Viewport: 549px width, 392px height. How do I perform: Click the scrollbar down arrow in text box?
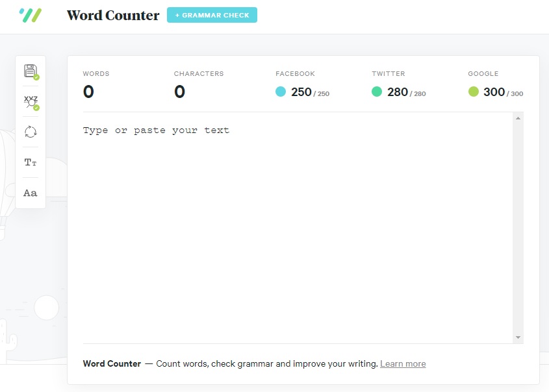[x=518, y=337]
